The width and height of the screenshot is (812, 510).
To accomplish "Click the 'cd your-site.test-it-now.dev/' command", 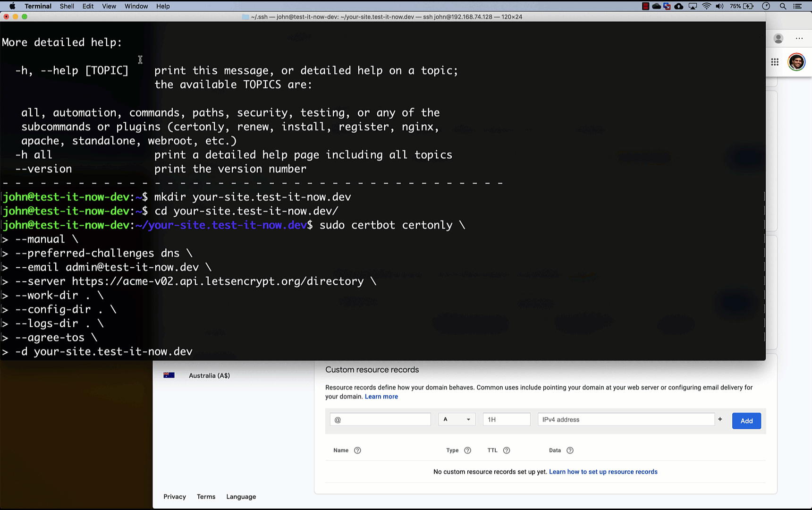I will [246, 211].
